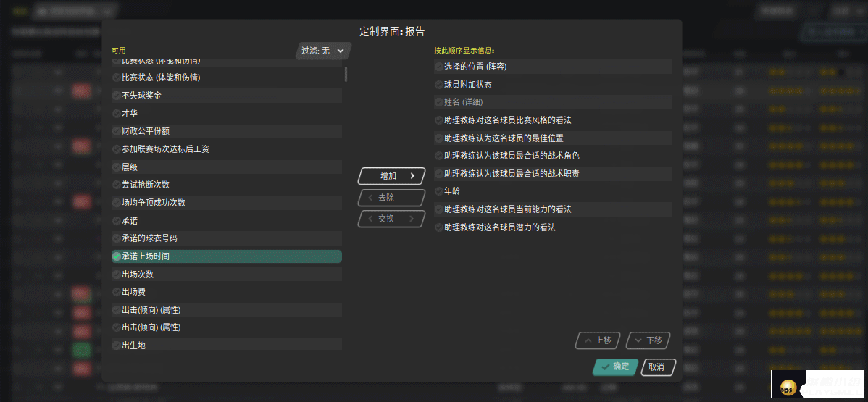Click check icon beside 选择的位置 (阵容)

tap(438, 67)
